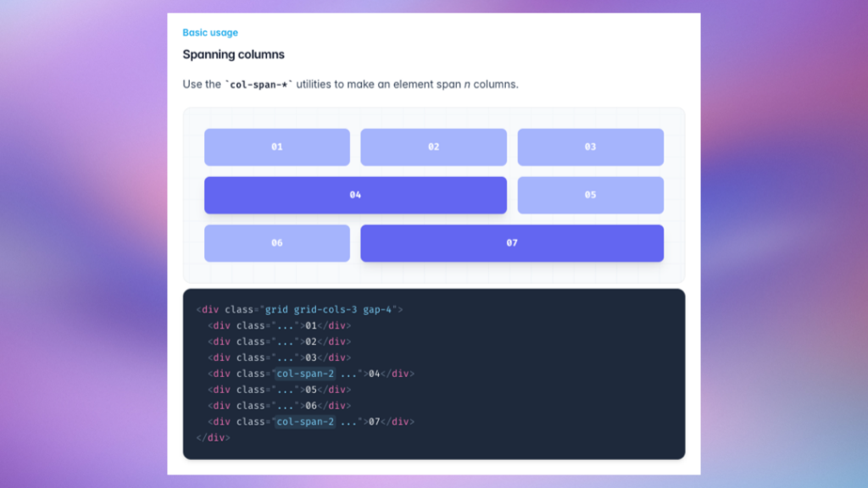This screenshot has height=488, width=868.
Task: Open the "Basic usage" link
Action: point(210,32)
